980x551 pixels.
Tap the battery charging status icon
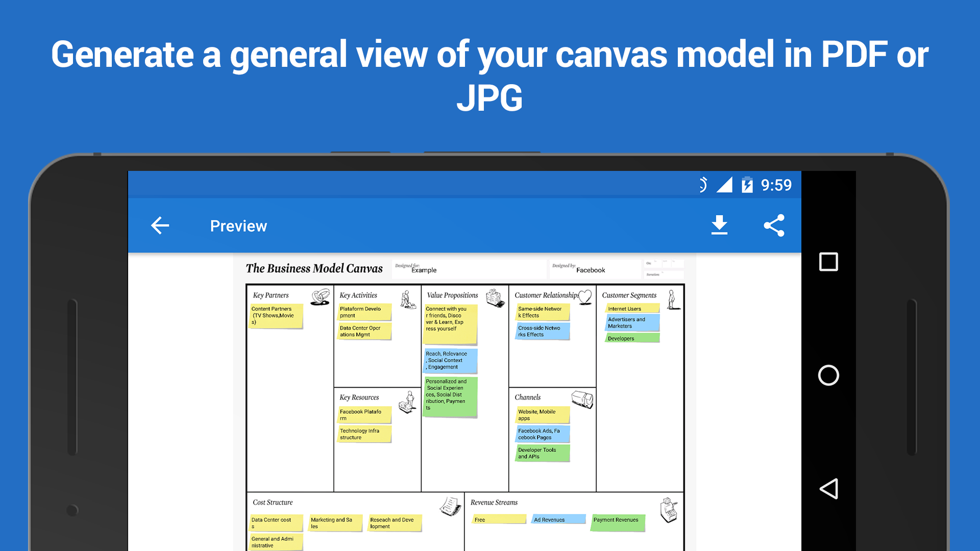point(747,185)
